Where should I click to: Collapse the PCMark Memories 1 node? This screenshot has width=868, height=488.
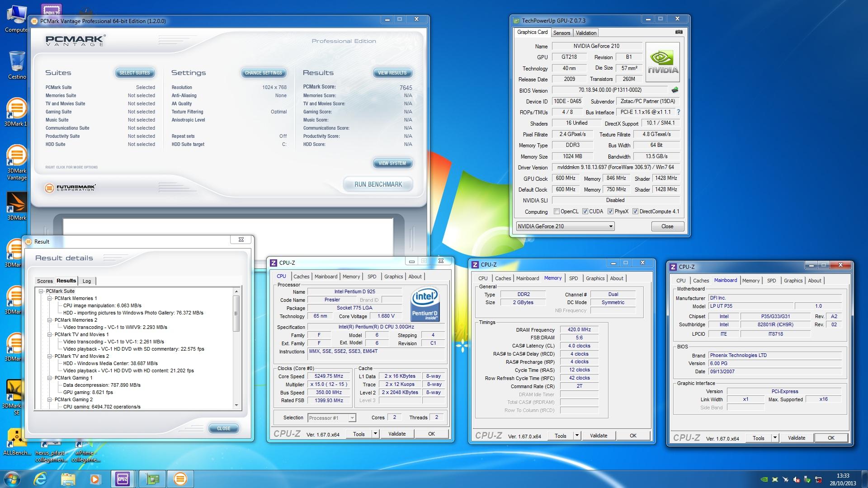(50, 299)
